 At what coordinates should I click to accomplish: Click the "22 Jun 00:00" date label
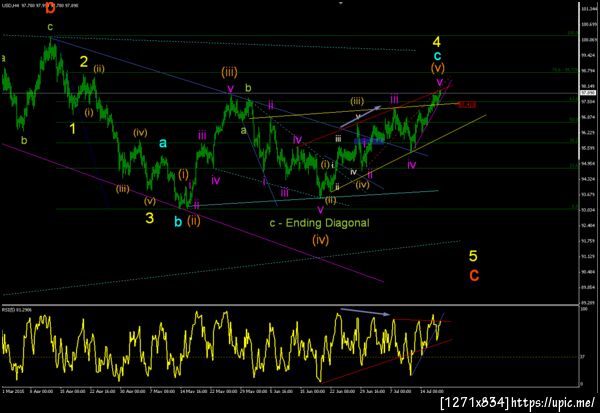342,391
